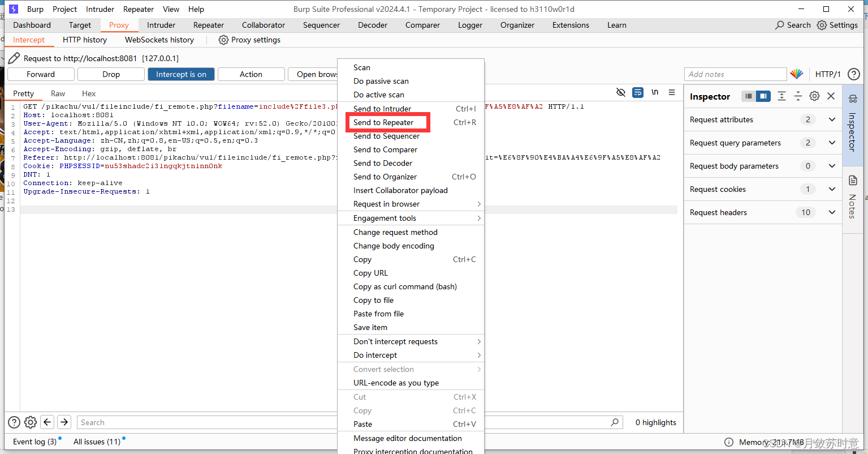The height and width of the screenshot is (454, 868).
Task: Click the Memory info icon in status bar
Action: tap(729, 442)
